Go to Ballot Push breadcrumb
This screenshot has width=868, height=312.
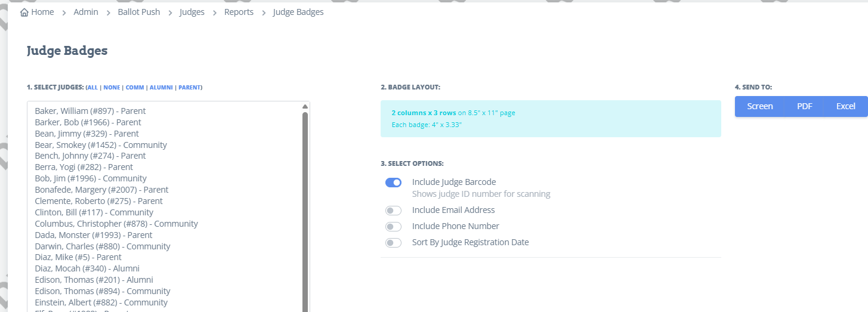point(139,12)
